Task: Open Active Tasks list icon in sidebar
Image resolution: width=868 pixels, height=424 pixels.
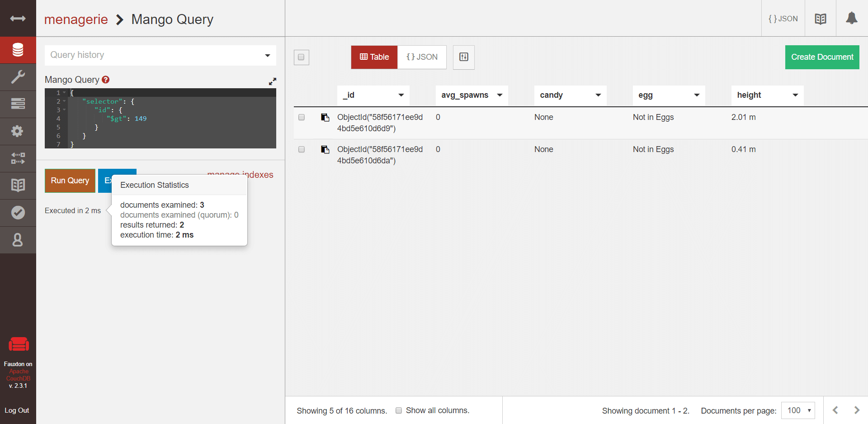Action: click(18, 104)
